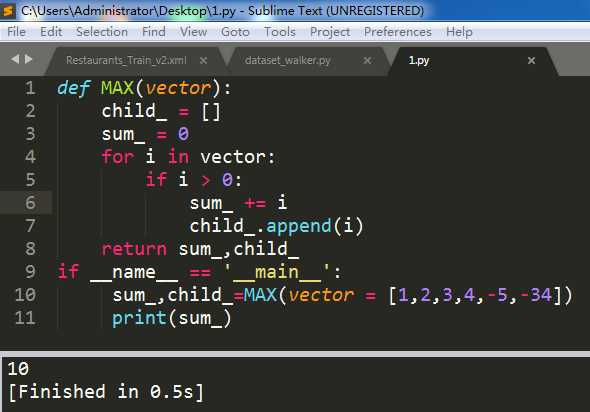590x412 pixels.
Task: Select the 1.py tab
Action: (x=419, y=60)
